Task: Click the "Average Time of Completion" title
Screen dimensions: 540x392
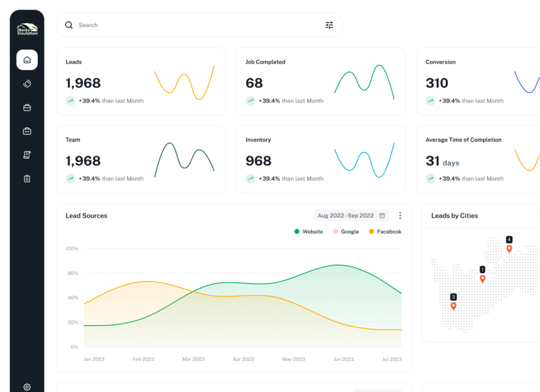Action: tap(464, 140)
